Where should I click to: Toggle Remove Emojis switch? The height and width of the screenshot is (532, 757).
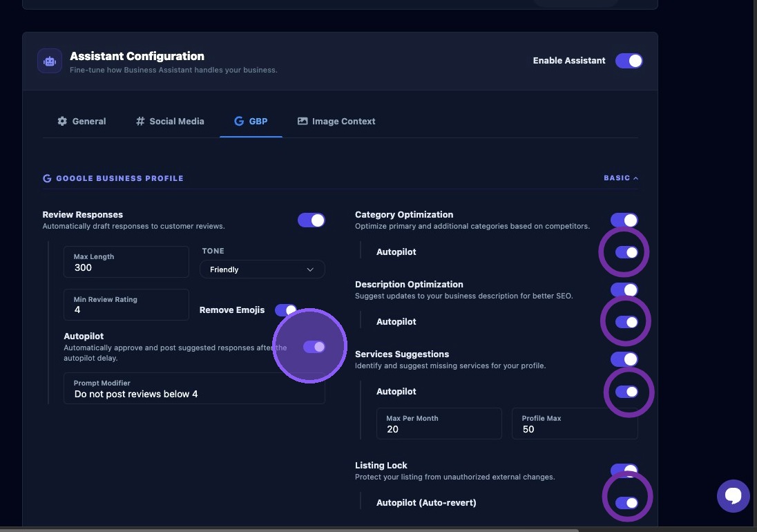click(x=286, y=310)
